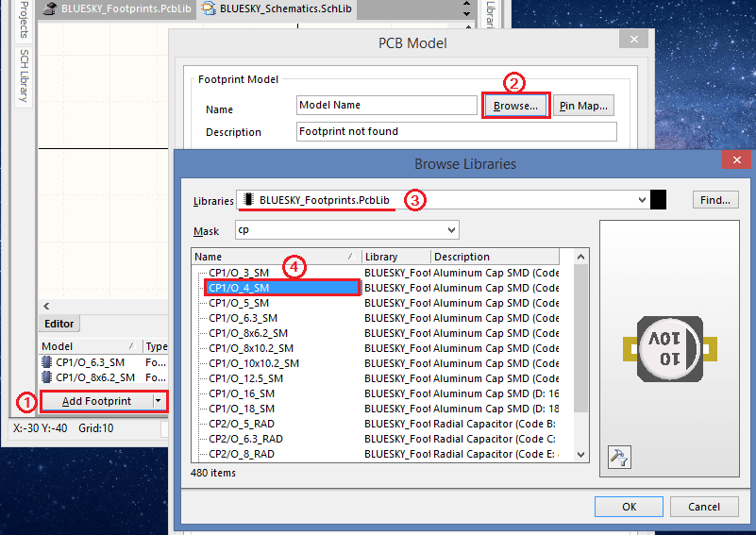The image size is (756, 535).
Task: Expand the Mask dropdown
Action: (x=451, y=230)
